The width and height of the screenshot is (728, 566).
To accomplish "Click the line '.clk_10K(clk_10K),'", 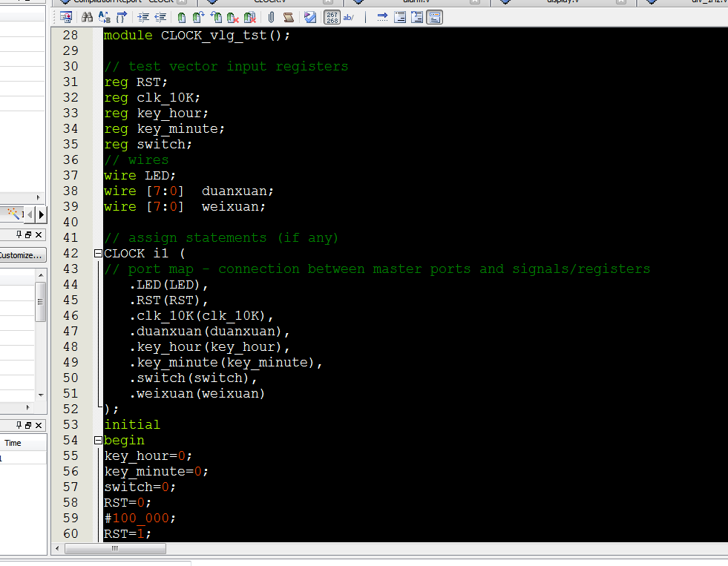I will pos(202,316).
